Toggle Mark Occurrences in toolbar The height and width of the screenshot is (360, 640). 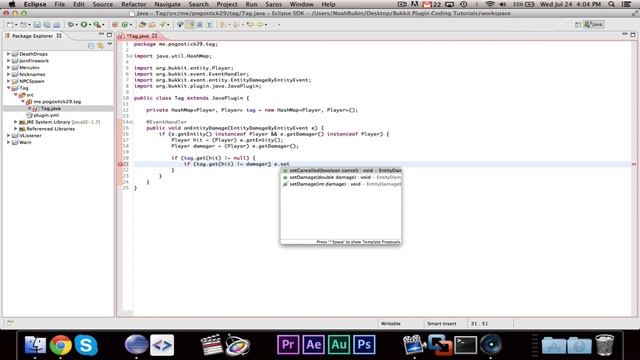[x=190, y=24]
